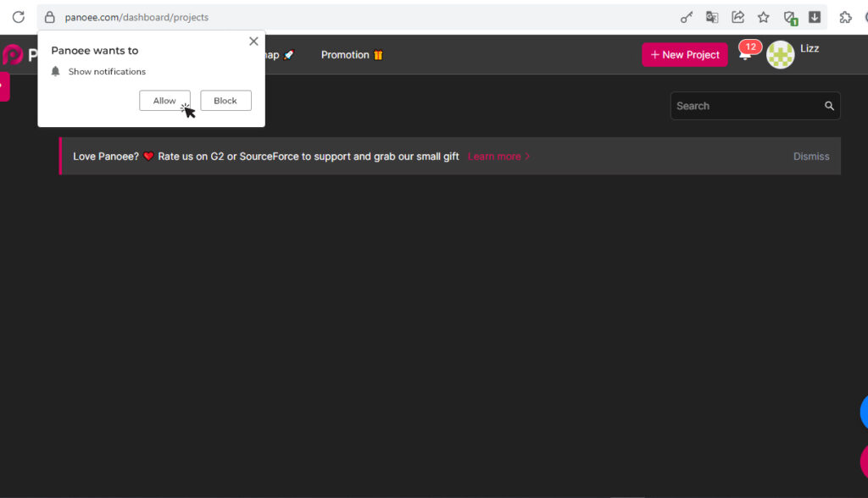This screenshot has width=868, height=498.
Task: Open the roadmap item with the rocket icon
Action: pyautogui.click(x=280, y=55)
